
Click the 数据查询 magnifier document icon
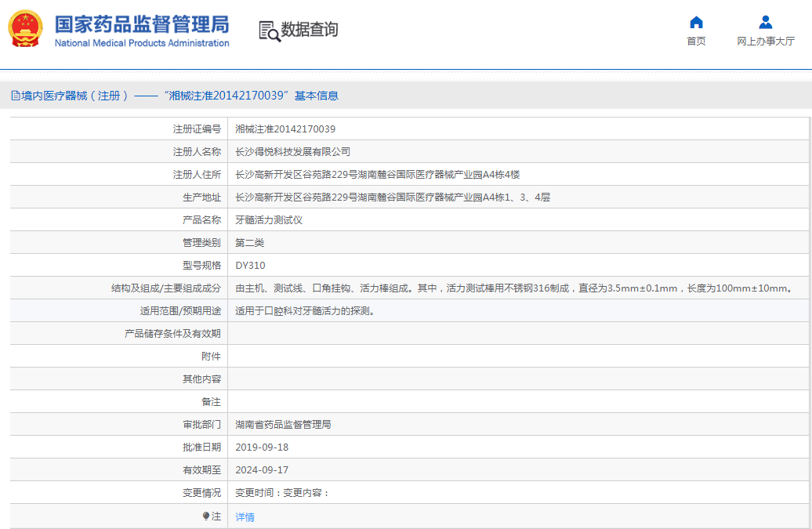(269, 31)
